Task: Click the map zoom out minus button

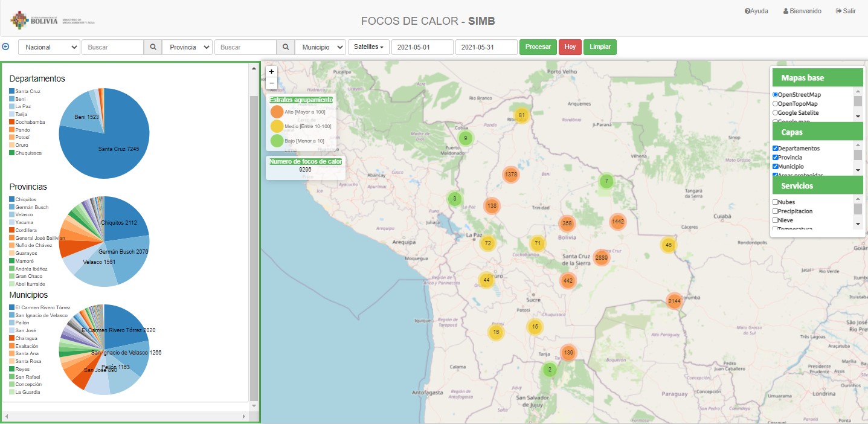Action: tap(272, 83)
